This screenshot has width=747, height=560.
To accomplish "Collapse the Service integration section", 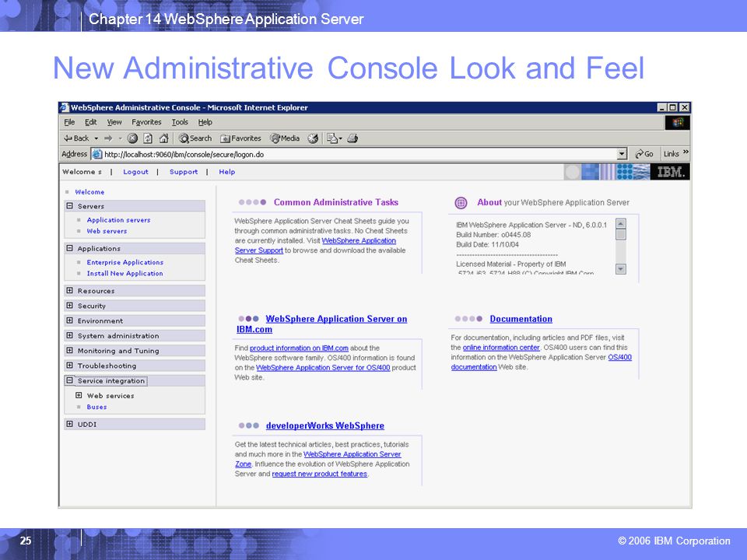I will pyautogui.click(x=70, y=380).
